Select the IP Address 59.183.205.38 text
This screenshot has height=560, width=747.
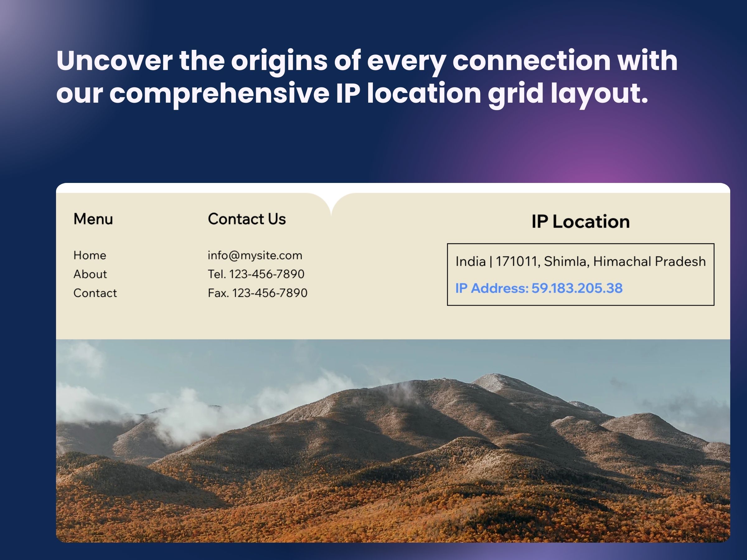pos(539,288)
